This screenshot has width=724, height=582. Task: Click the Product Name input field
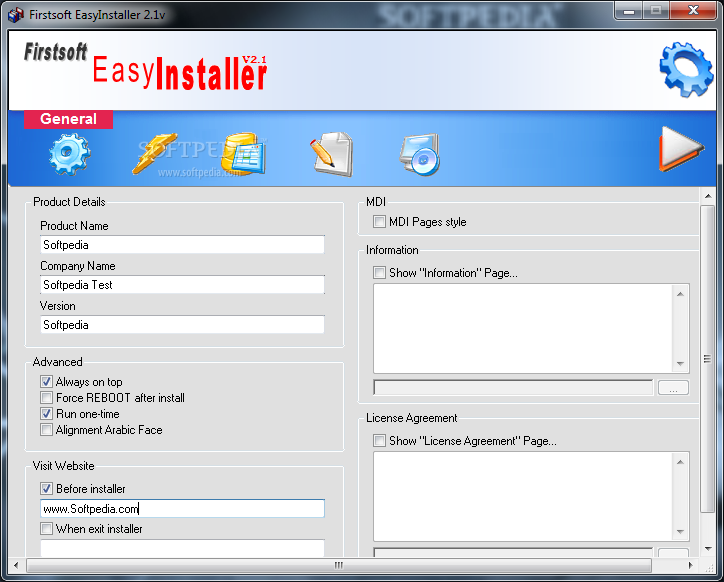182,245
